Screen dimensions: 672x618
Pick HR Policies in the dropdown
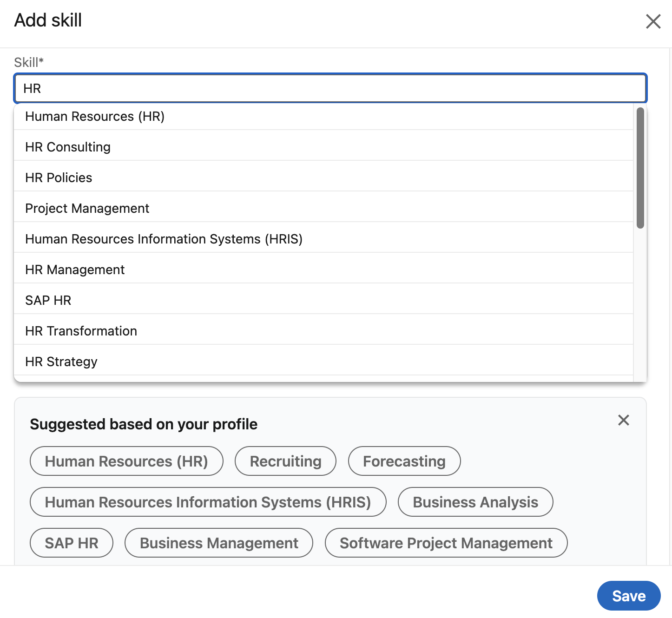[59, 178]
